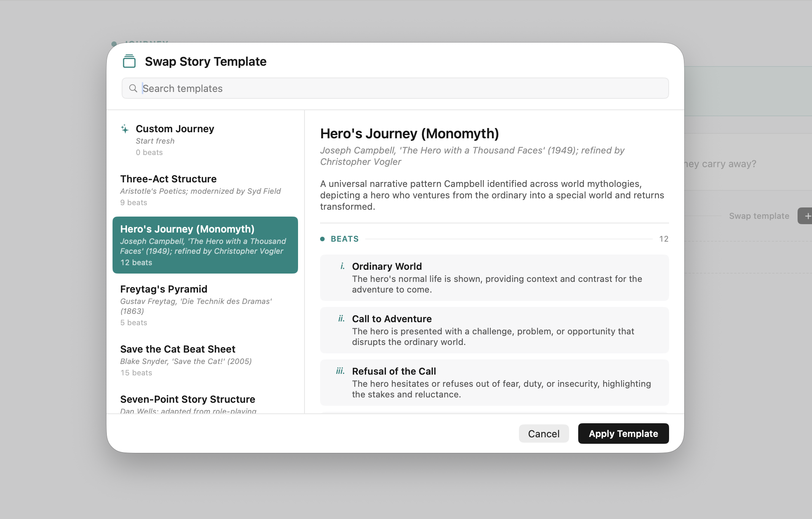Click the Apply Template button
This screenshot has width=812, height=519.
point(623,434)
